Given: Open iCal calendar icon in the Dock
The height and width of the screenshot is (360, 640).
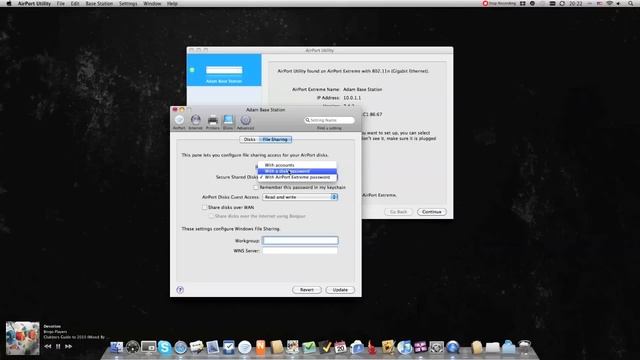Looking at the screenshot, I should pyautogui.click(x=340, y=347).
